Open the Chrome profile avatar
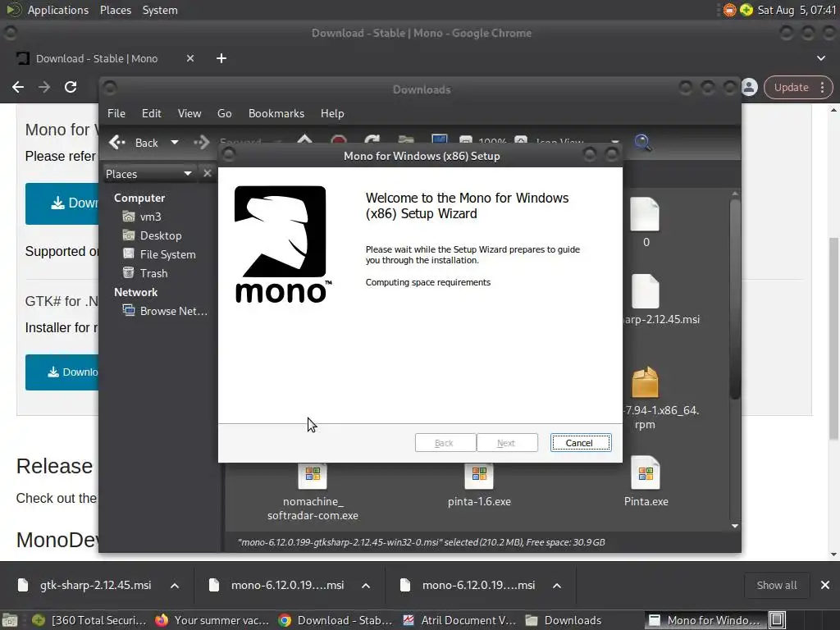Image resolution: width=840 pixels, height=630 pixels. pos(750,87)
